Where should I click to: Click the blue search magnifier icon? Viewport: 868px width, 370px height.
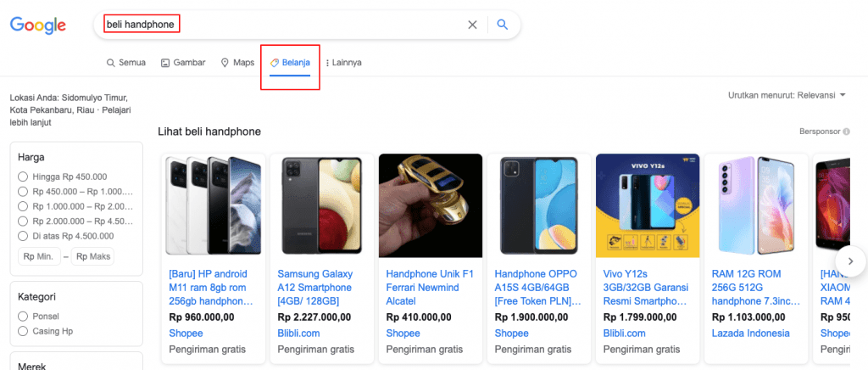502,25
